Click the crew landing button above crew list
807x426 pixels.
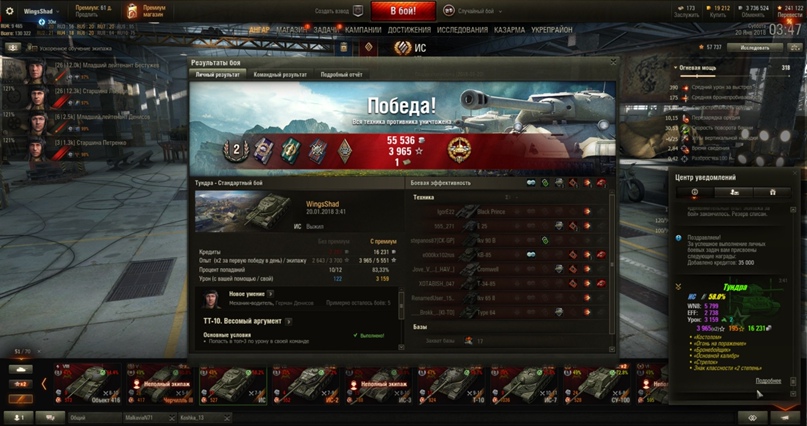(13, 48)
